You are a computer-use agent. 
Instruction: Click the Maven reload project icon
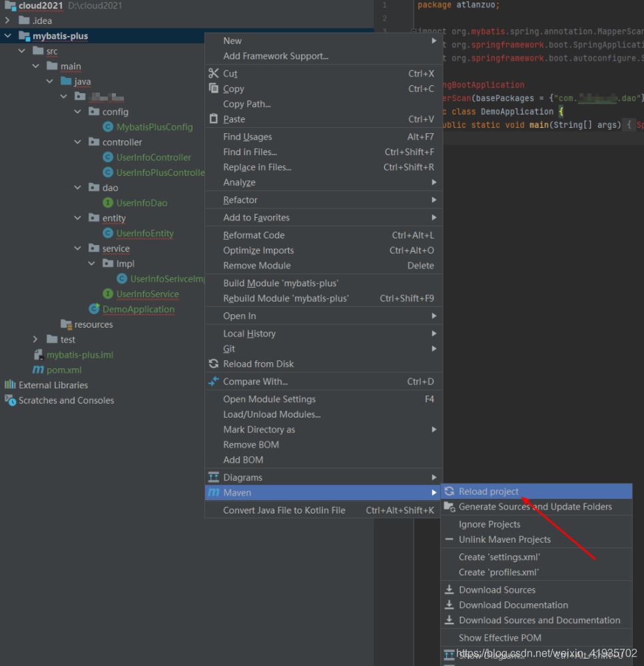[x=450, y=492]
